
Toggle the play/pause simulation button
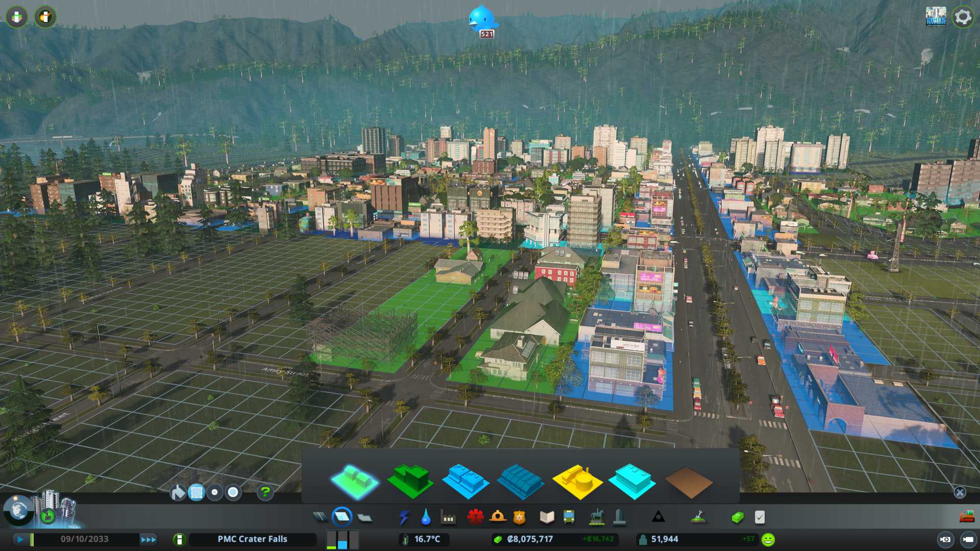click(x=20, y=539)
